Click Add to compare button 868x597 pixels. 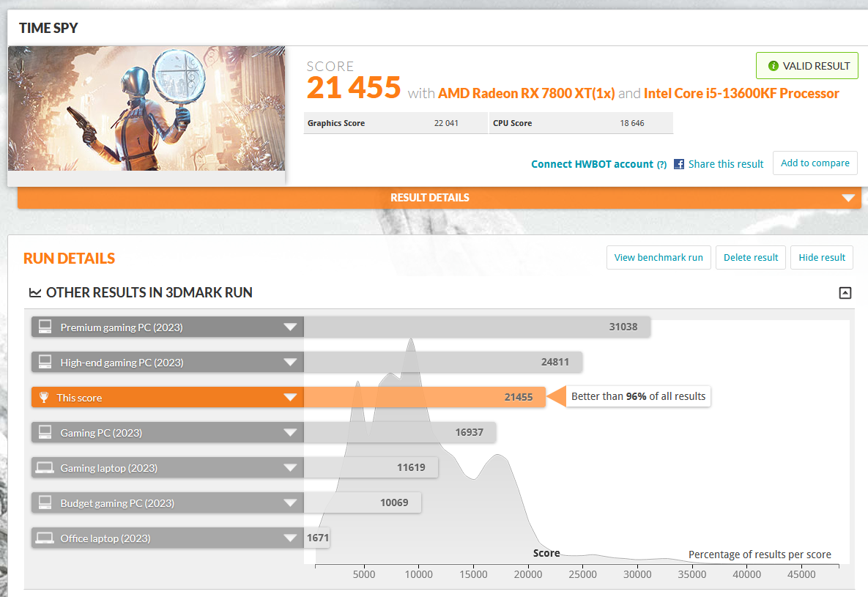[x=815, y=163]
